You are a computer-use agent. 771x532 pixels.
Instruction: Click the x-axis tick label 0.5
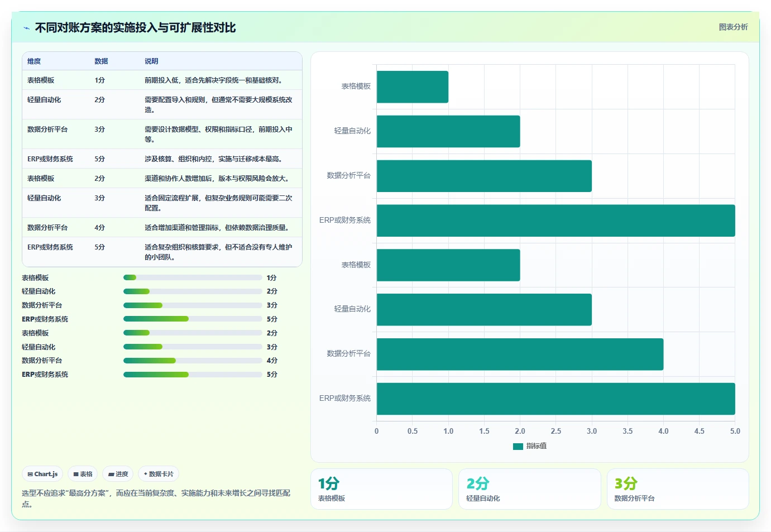click(x=413, y=431)
